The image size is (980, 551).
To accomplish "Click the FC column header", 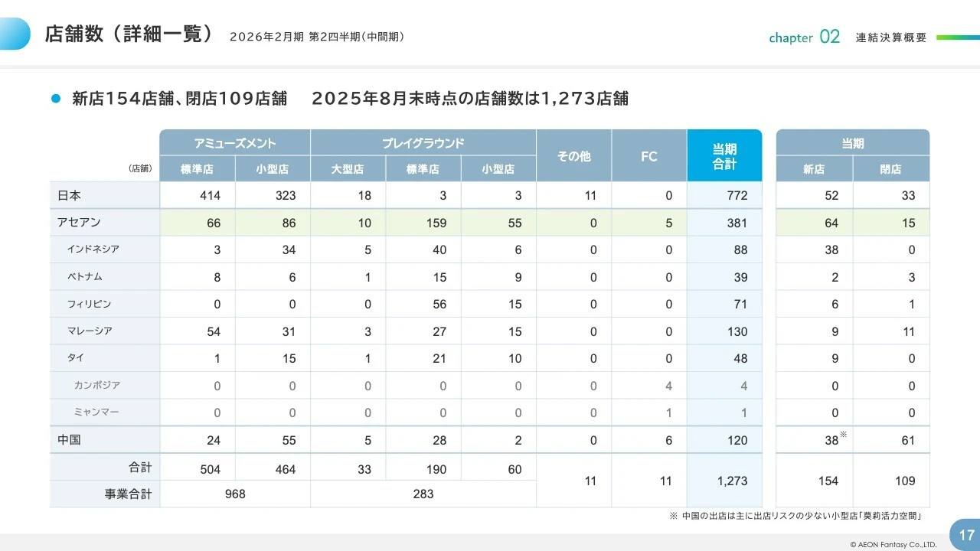I will pos(649,156).
